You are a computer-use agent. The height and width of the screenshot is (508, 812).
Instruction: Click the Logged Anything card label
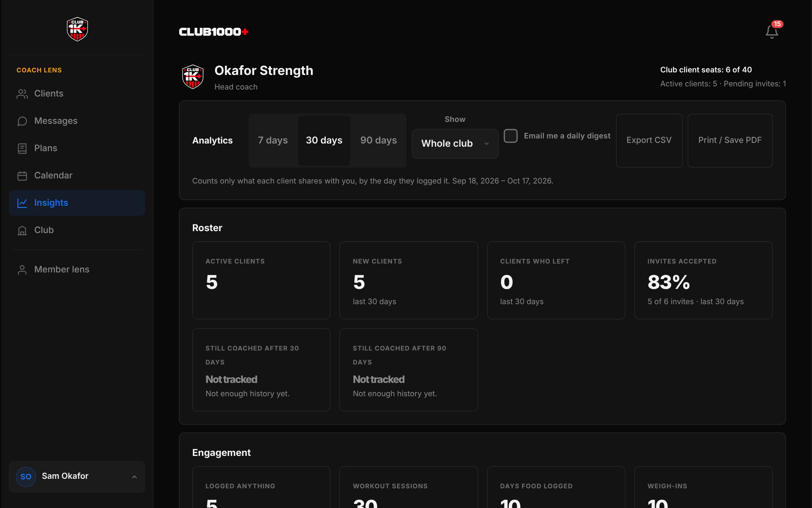coord(240,486)
